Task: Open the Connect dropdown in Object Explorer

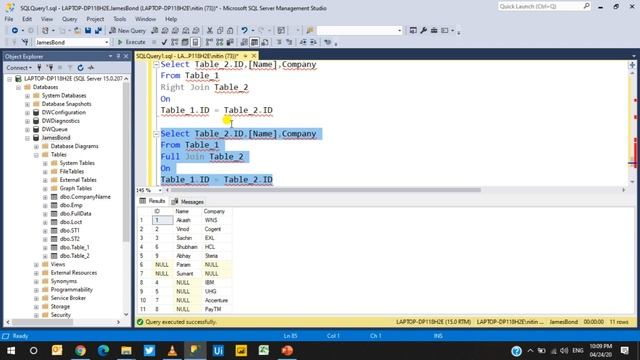Action: pos(19,68)
